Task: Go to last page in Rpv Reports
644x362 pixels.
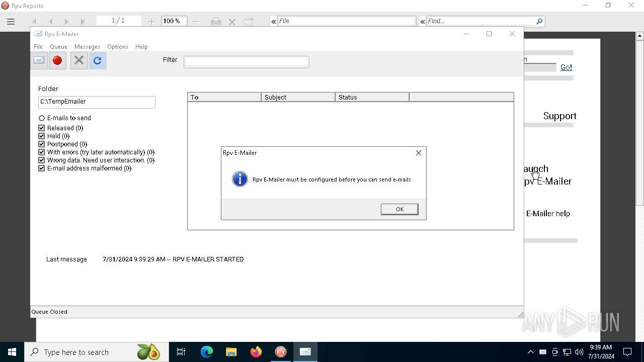Action: click(83, 22)
